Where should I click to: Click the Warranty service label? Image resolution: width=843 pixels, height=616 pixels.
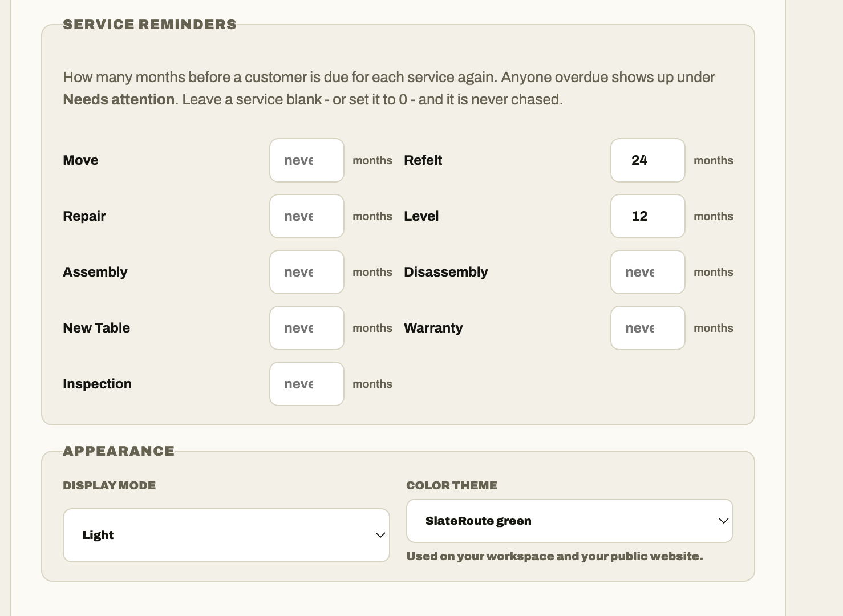coord(433,328)
